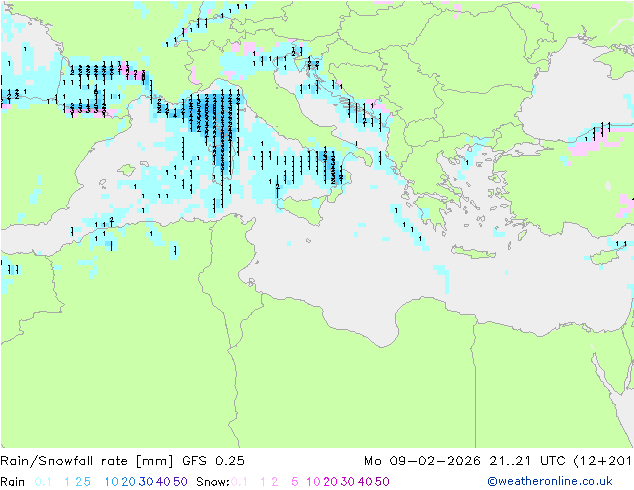
Task: Click the 'Rain/Snowfall rate [mm]' title text
Action: point(87,461)
